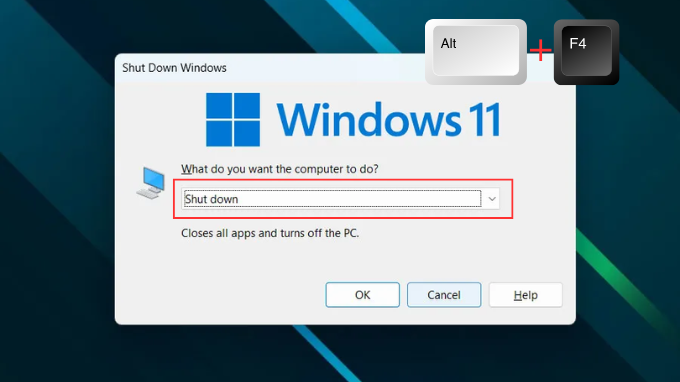This screenshot has width=680, height=382.
Task: Click the 'Shut Down Windows' title text
Action: (x=174, y=68)
